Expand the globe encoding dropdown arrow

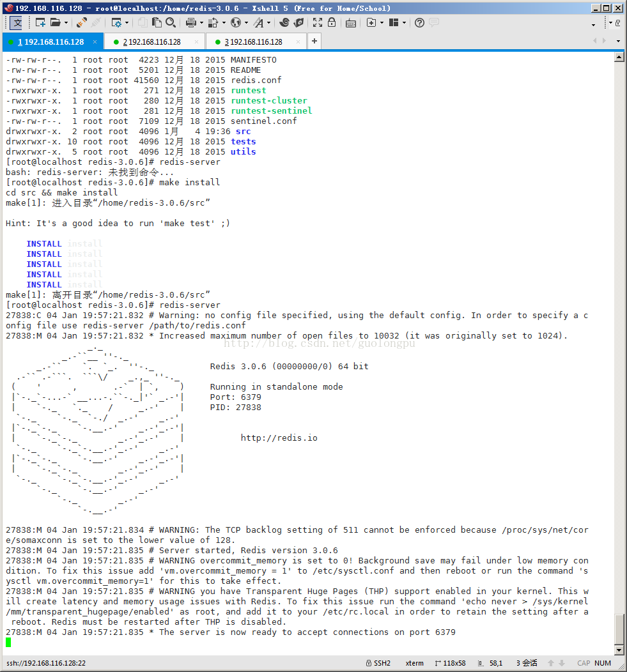click(x=246, y=23)
